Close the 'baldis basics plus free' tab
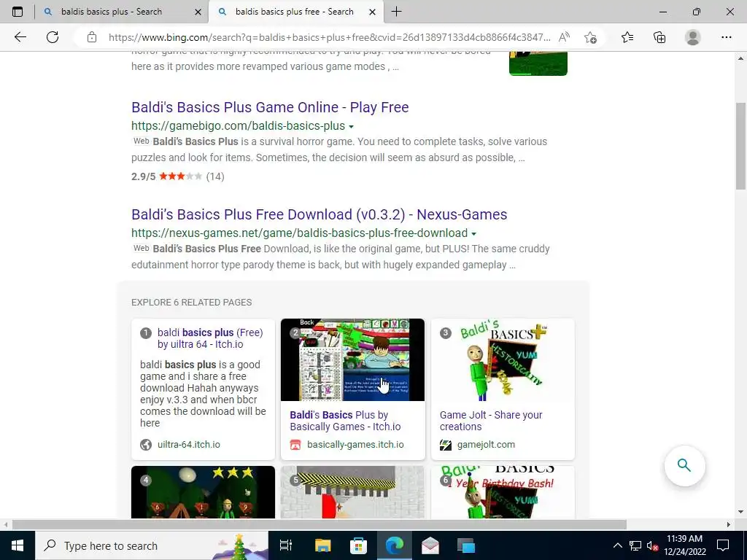 [x=373, y=12]
